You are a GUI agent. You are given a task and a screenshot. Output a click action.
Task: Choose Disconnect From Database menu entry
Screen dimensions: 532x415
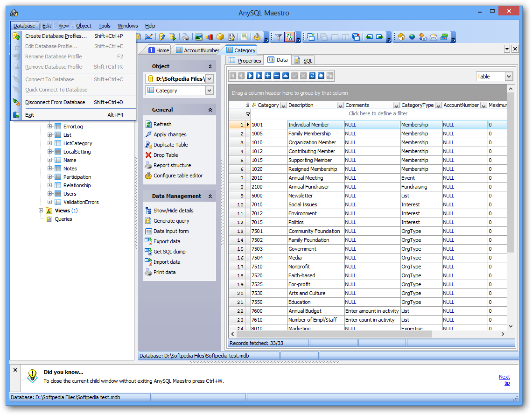coord(74,102)
